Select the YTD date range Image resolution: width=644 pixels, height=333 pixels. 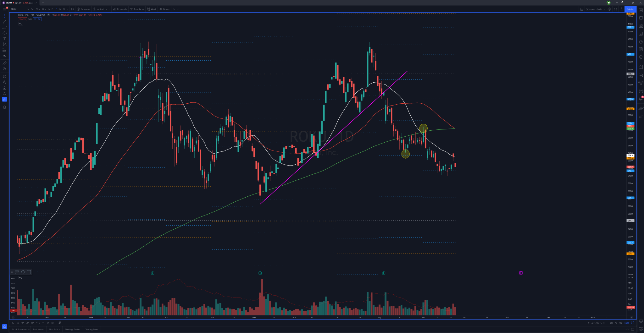tap(38, 323)
